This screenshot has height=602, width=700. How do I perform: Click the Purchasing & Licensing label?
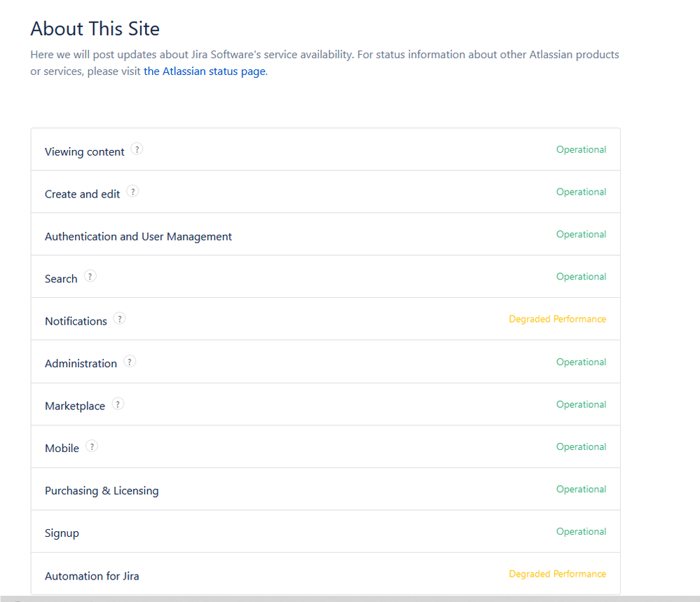tap(102, 491)
